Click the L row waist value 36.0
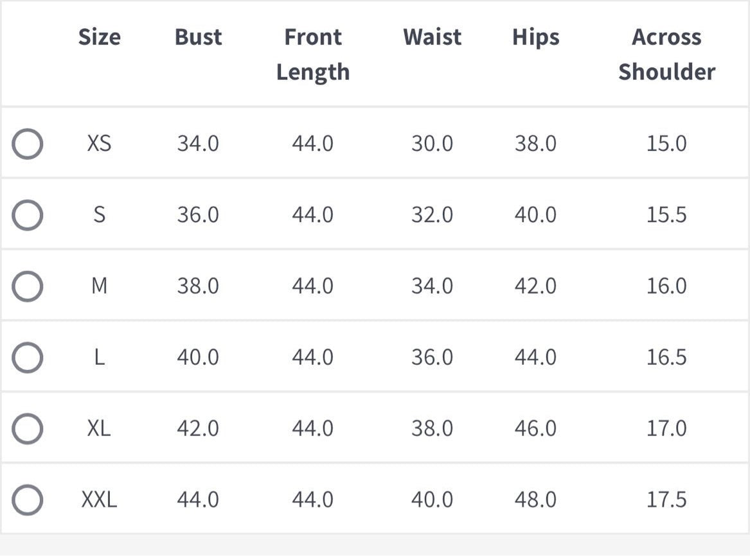The height and width of the screenshot is (560, 750). point(433,358)
